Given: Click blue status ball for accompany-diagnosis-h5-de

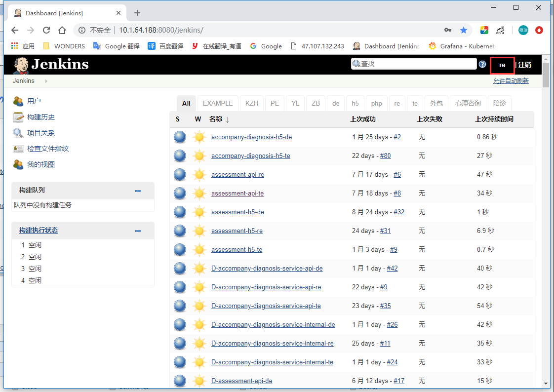Looking at the screenshot, I should click(x=180, y=137).
